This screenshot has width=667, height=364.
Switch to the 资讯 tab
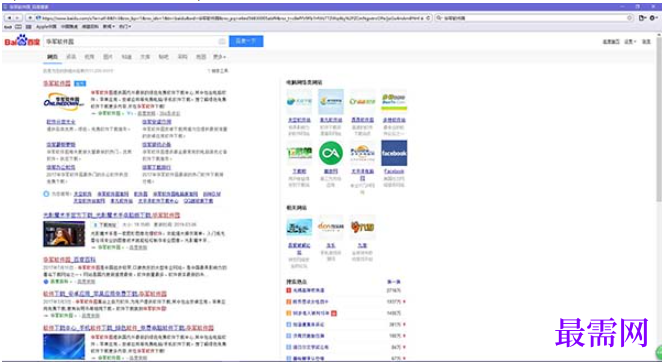point(71,57)
